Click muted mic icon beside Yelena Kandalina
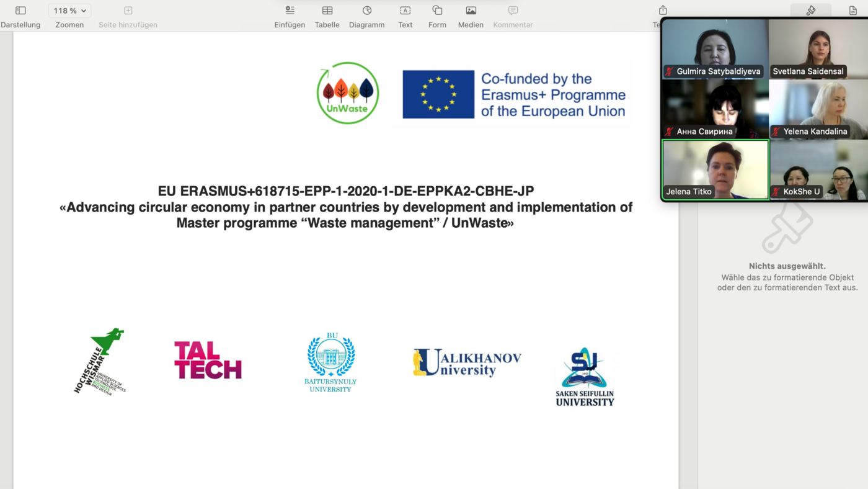This screenshot has height=489, width=868. [776, 132]
